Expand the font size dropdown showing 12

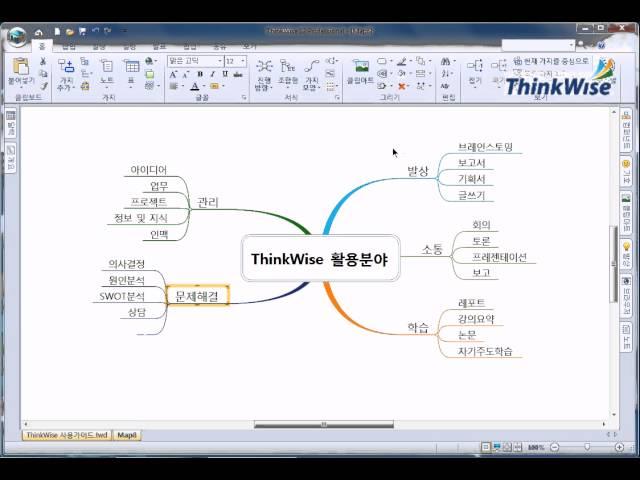[x=242, y=61]
